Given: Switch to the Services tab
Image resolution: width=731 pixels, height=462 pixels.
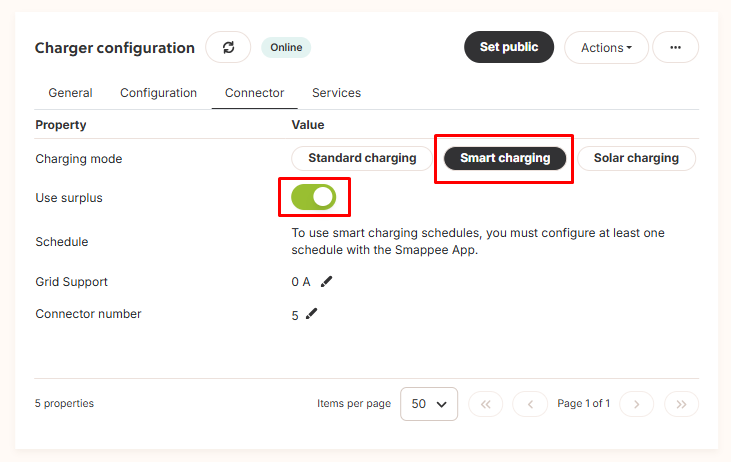Looking at the screenshot, I should pyautogui.click(x=336, y=93).
